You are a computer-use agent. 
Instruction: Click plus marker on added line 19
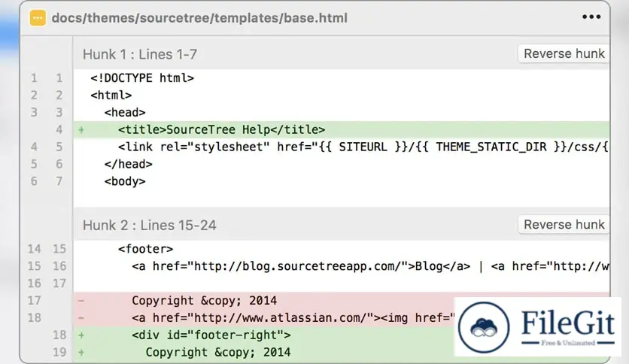[x=81, y=353]
